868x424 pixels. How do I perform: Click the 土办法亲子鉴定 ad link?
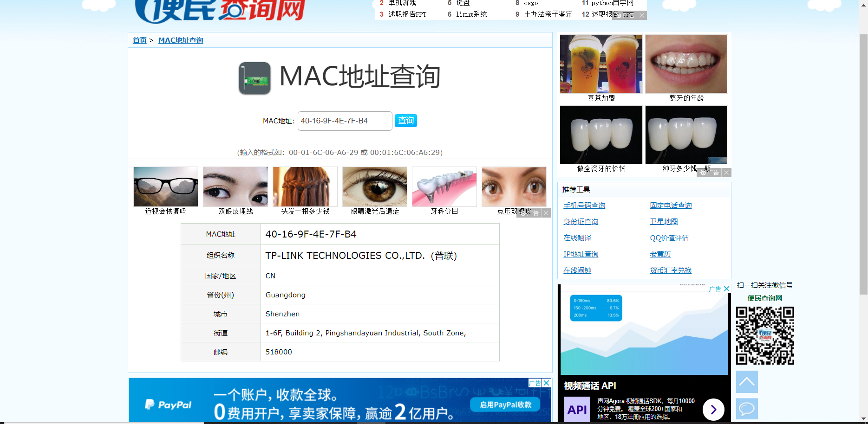548,14
